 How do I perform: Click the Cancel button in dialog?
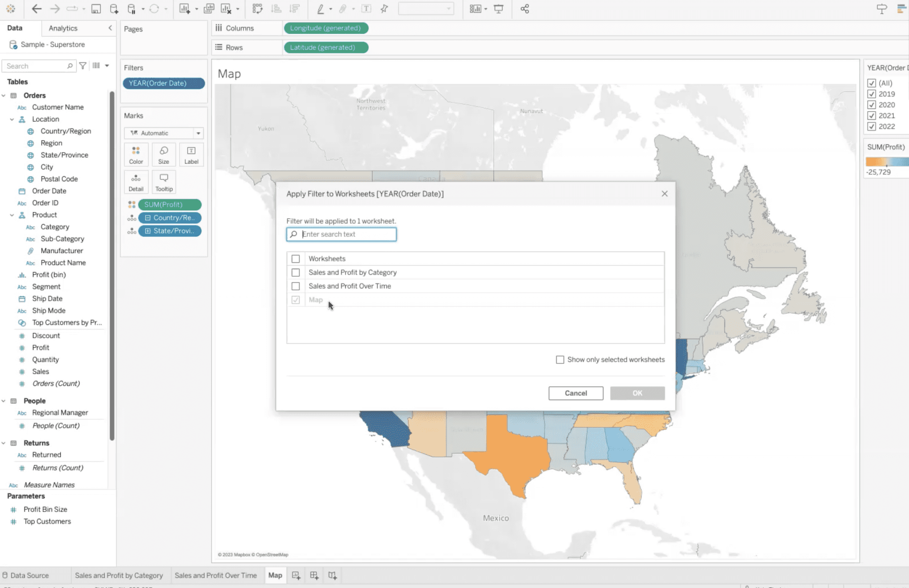576,393
